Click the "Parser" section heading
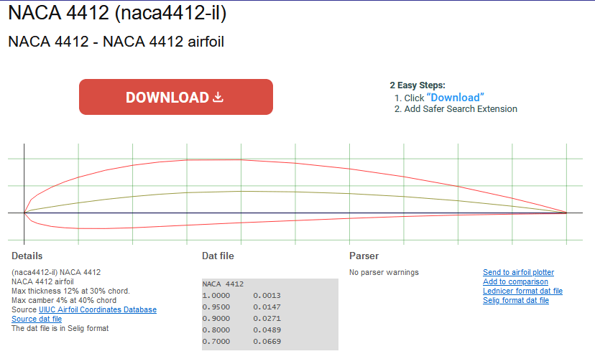 click(364, 256)
